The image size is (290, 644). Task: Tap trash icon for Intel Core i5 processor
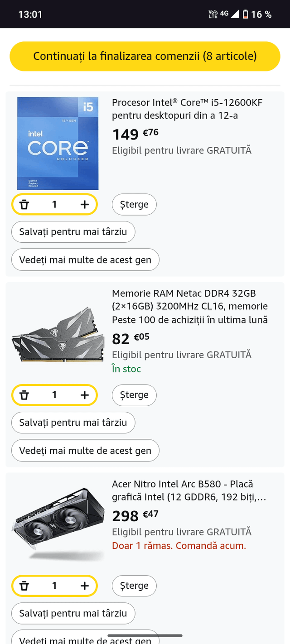click(24, 205)
